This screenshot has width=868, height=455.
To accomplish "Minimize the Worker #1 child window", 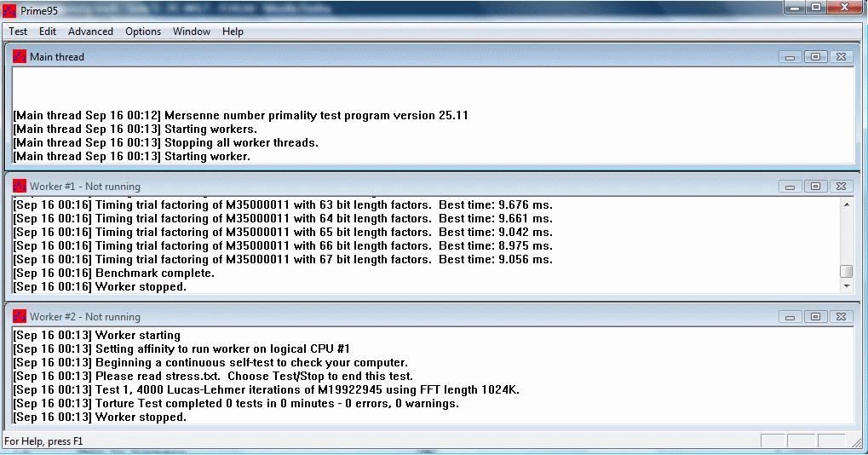I will [x=790, y=186].
